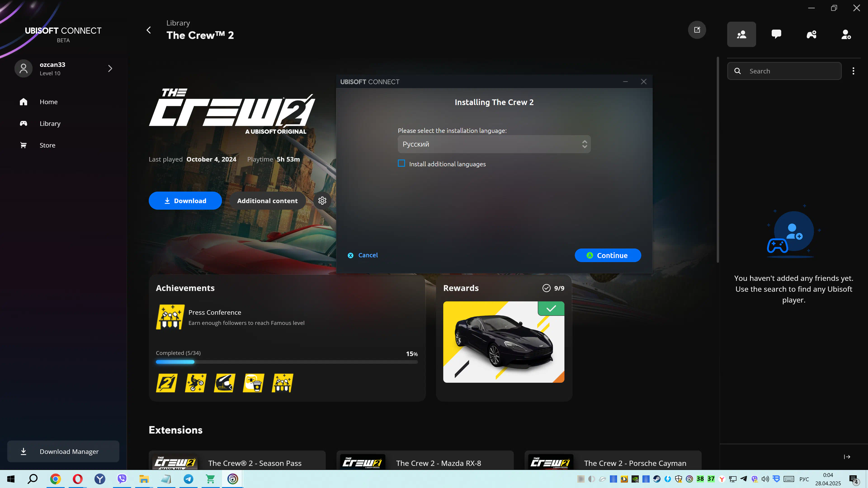Open the volume control in system tray

click(765, 479)
